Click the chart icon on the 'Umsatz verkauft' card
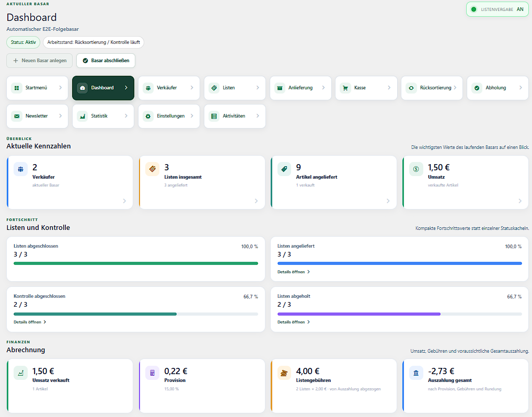 pyautogui.click(x=21, y=373)
